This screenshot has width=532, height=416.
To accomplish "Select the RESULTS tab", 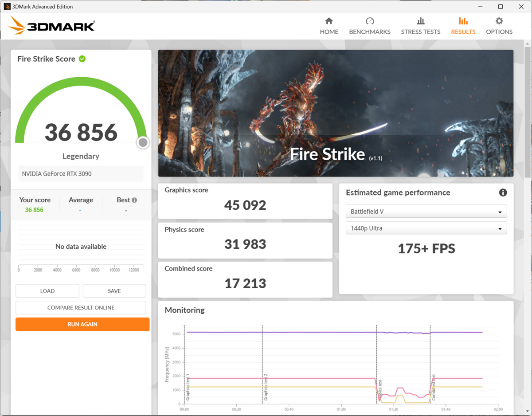I will coord(463,26).
